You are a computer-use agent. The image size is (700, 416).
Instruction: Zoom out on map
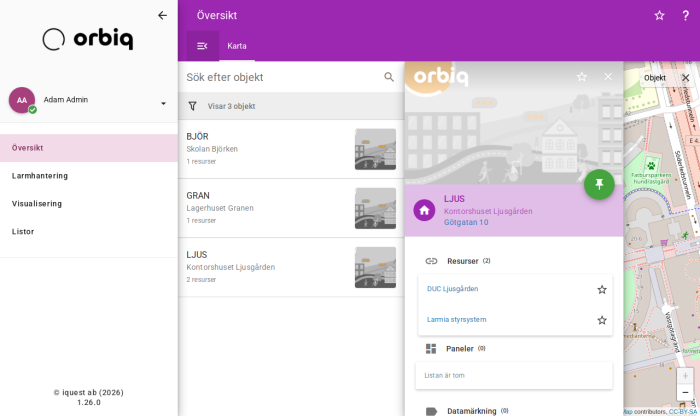(x=685, y=392)
